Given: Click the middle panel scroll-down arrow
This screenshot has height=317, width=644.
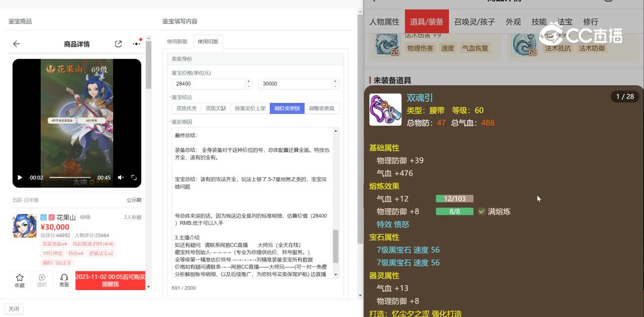Looking at the screenshot, I should tap(360, 295).
